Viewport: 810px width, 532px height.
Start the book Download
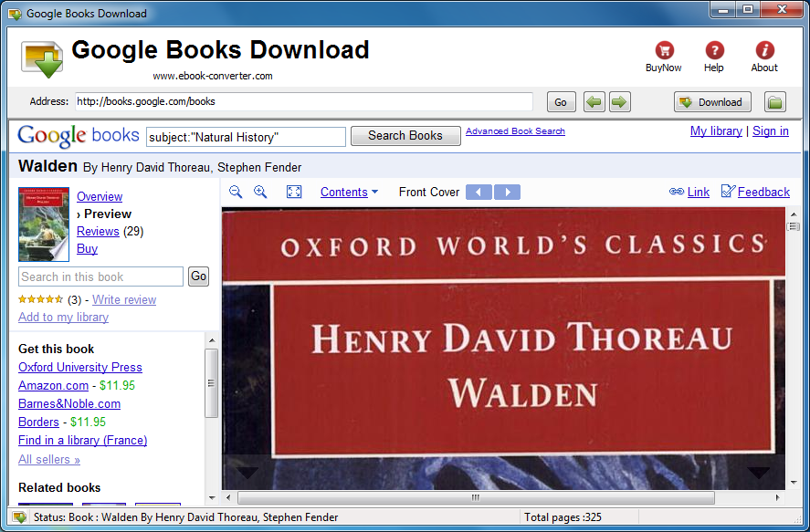[x=712, y=102]
